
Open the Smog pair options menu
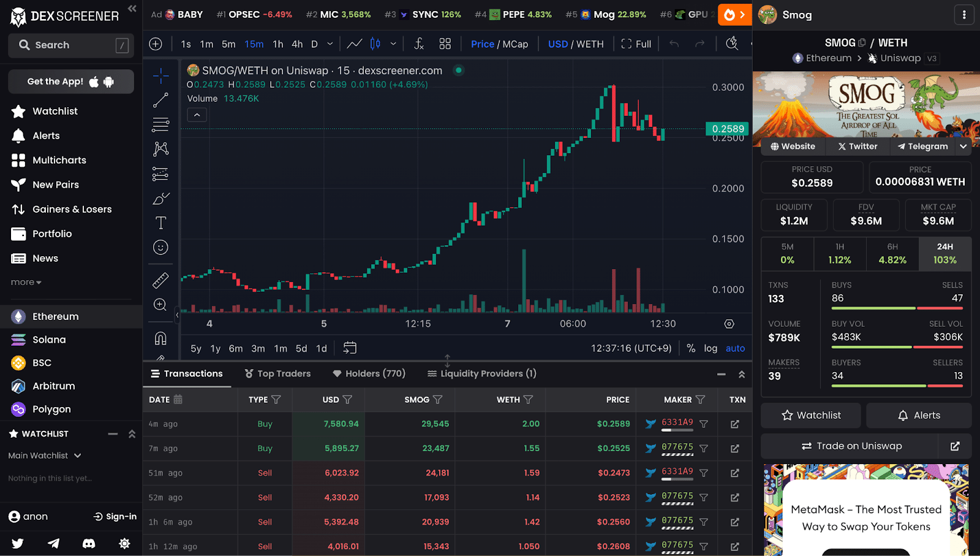tap(964, 15)
